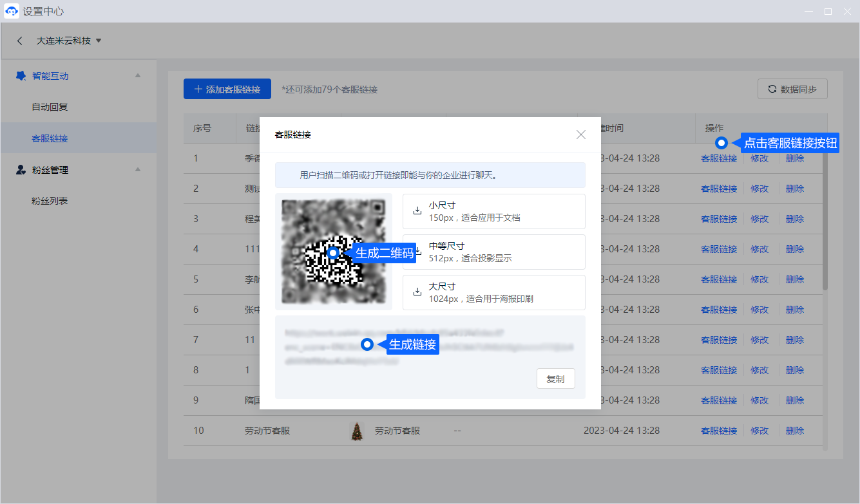The width and height of the screenshot is (860, 504).
Task: Click the 智能互动 sidebar icon
Action: (21, 76)
